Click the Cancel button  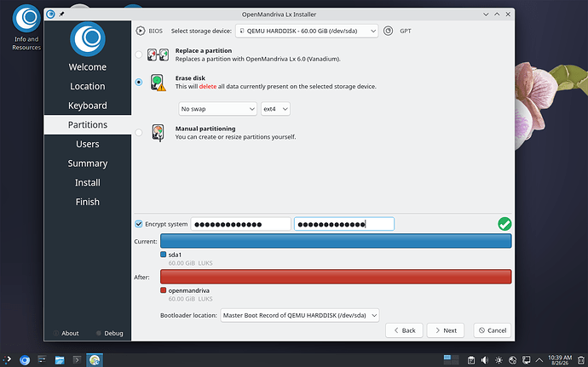click(x=493, y=330)
